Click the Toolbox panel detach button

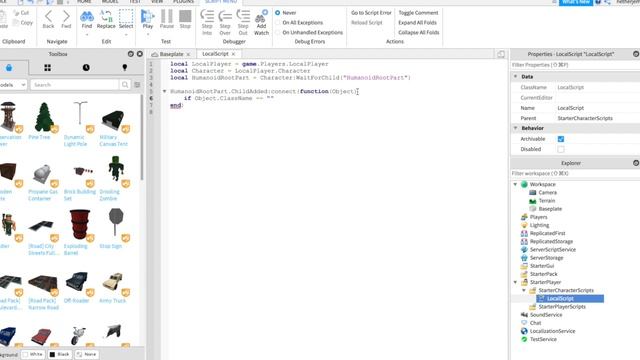point(131,54)
